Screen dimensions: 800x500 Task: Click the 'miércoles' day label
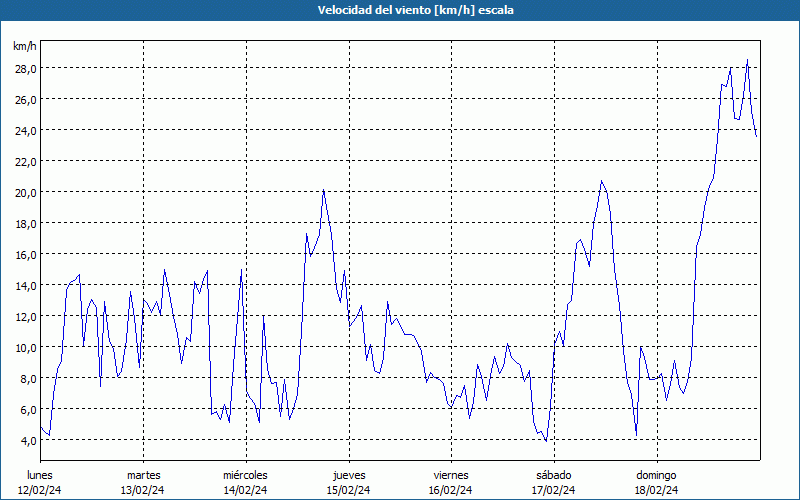[245, 475]
